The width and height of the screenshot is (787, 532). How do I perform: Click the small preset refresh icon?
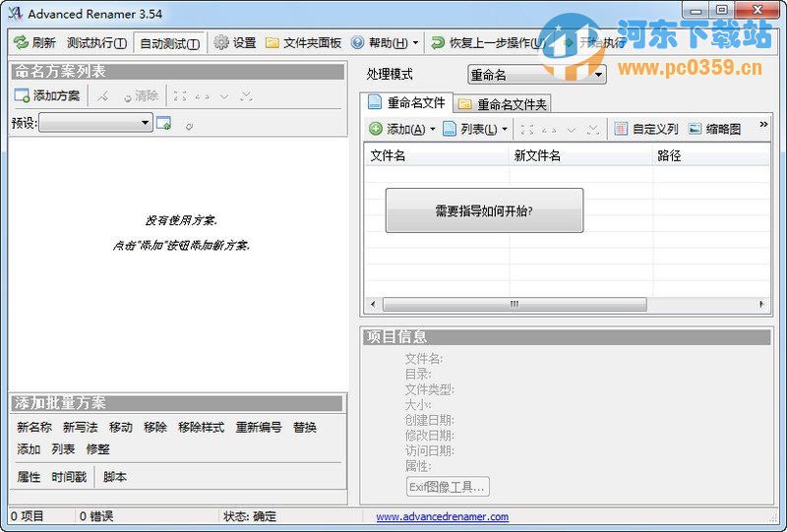coord(189,126)
